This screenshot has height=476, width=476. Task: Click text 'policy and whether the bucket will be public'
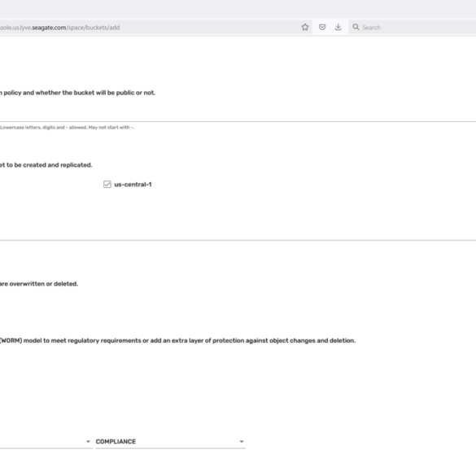pos(68,93)
